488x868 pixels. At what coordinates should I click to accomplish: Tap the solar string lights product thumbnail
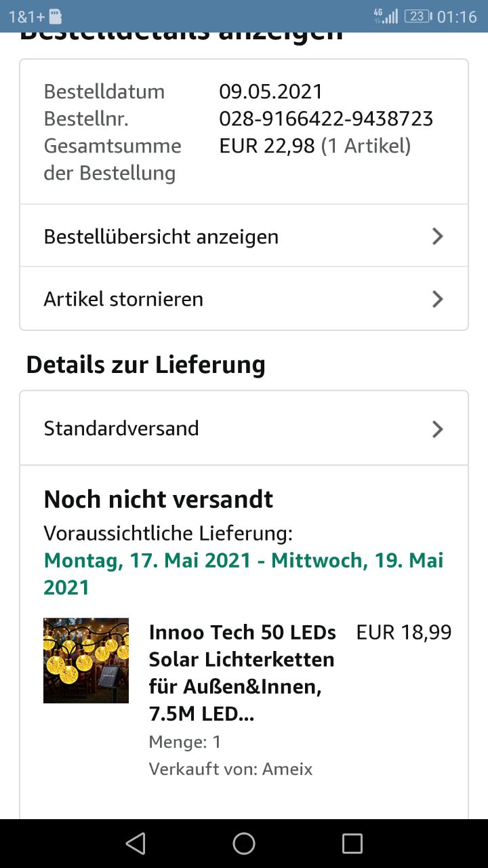coord(86,660)
